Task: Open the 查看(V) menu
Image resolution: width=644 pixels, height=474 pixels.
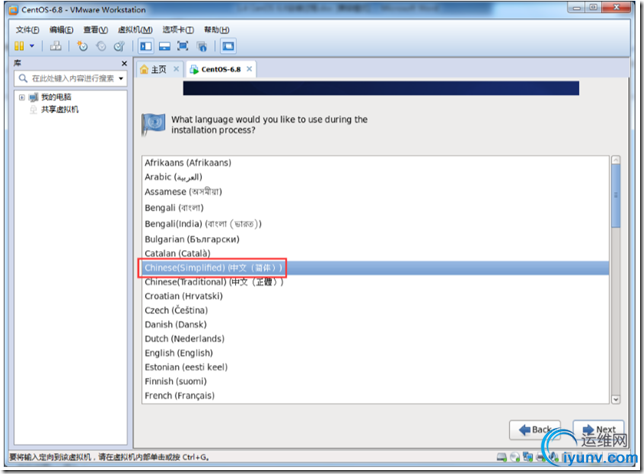Action: (95, 30)
